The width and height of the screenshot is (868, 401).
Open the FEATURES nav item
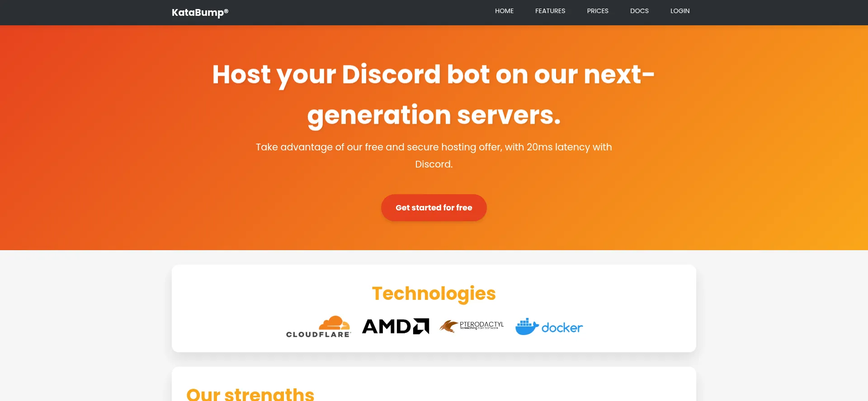(x=550, y=11)
